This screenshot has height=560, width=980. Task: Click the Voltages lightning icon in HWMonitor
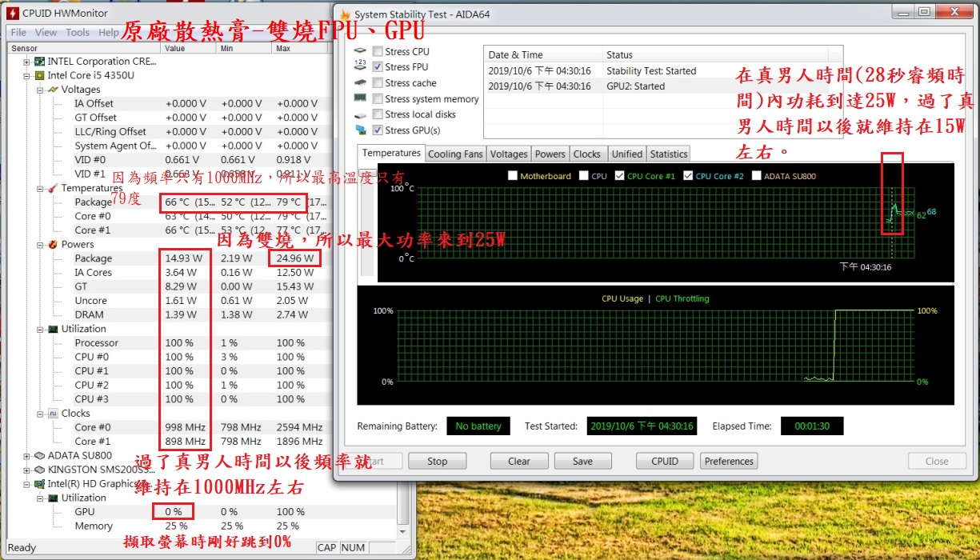[54, 90]
